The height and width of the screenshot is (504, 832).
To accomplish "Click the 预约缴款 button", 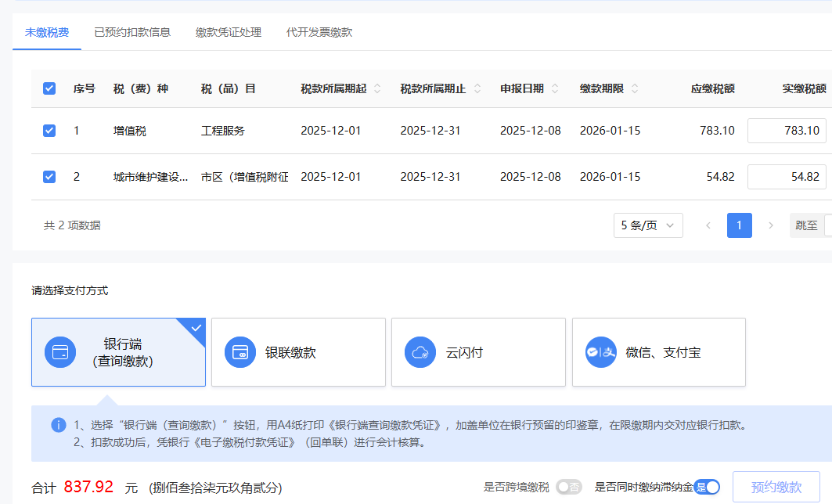I will tap(776, 487).
